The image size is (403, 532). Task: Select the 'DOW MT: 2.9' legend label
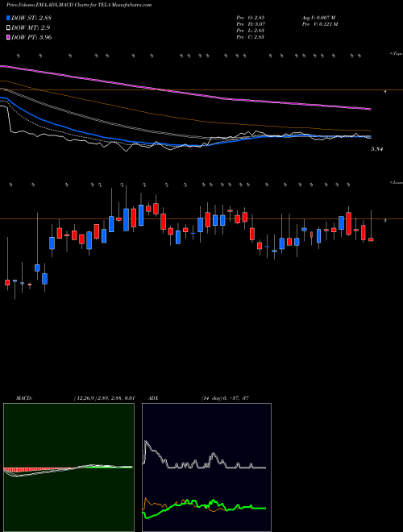tap(31, 27)
